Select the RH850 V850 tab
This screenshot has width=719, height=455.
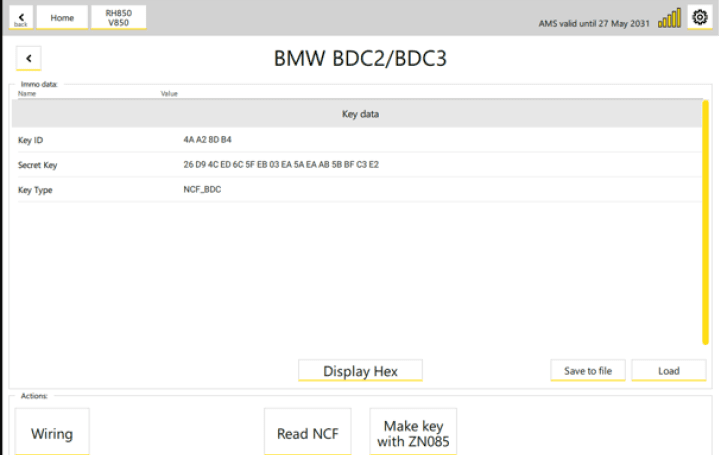[x=118, y=17]
